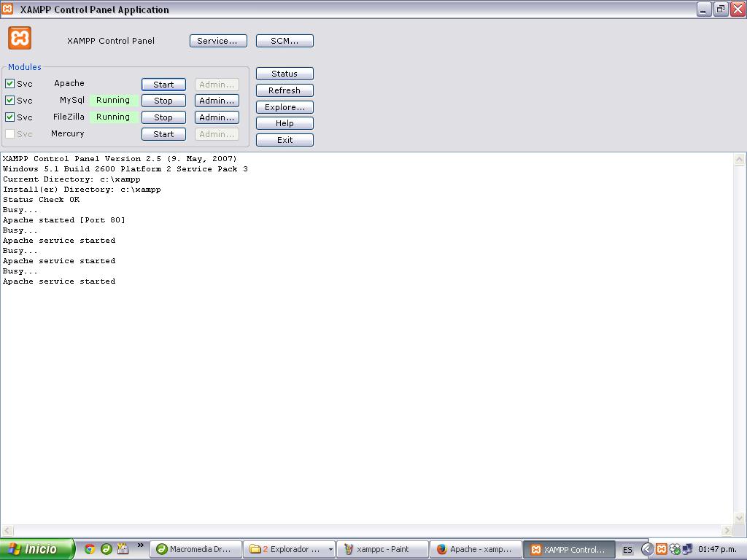Click the 'Current Directory: c:\xampp' log line
Image resolution: width=747 pixels, height=560 pixels.
(71, 179)
